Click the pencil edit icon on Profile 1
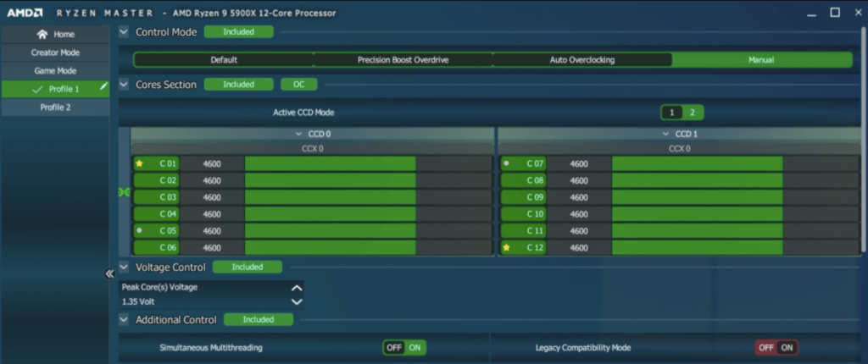Screen dimensions: 868x364 pos(103,86)
